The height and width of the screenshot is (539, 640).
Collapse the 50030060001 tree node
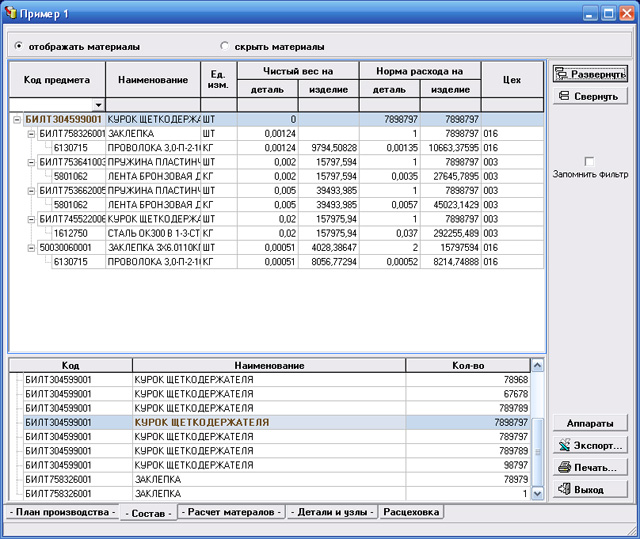(x=30, y=245)
